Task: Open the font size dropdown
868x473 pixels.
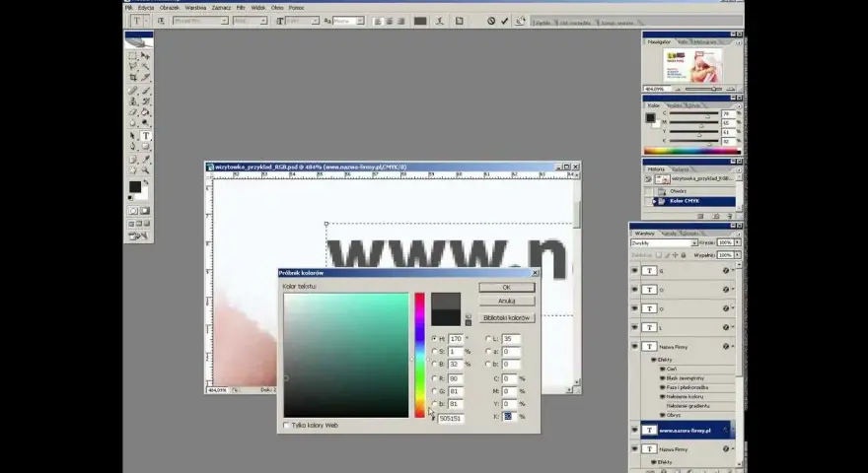Action: [315, 21]
